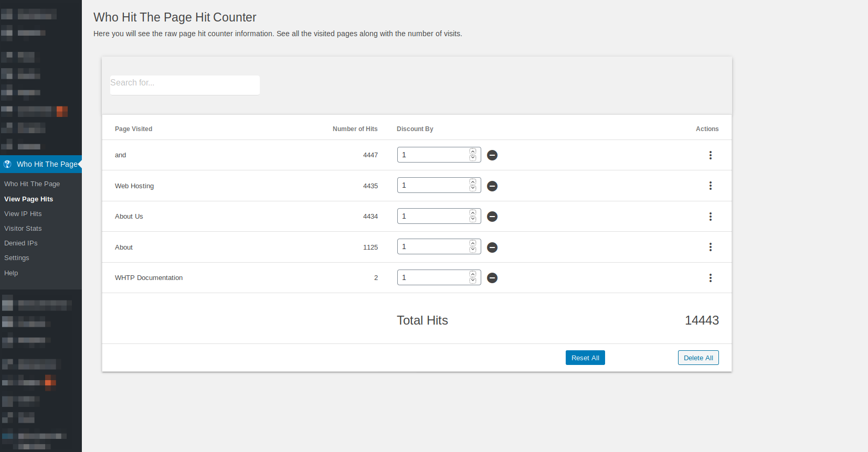
Task: Click the Delete All button
Action: tap(698, 358)
